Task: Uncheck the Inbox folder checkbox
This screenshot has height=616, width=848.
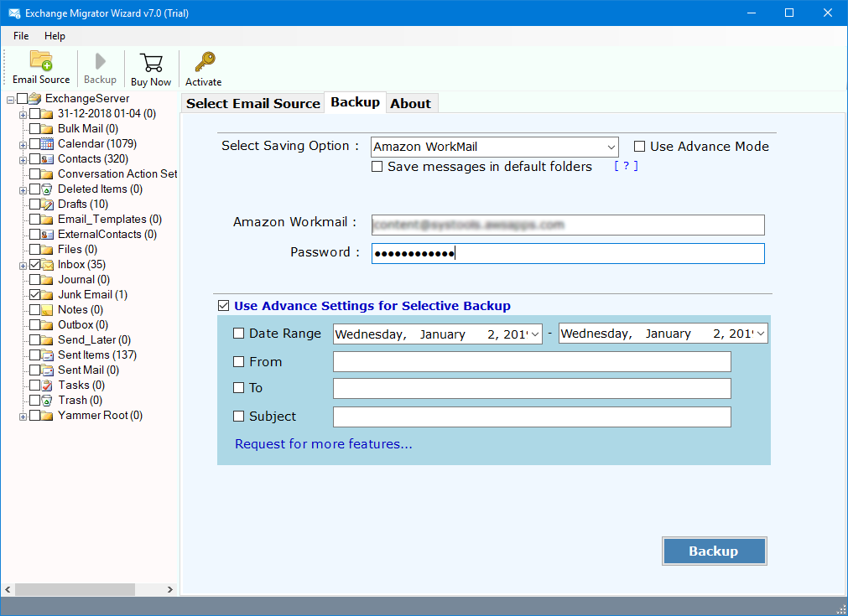Action: 35,265
